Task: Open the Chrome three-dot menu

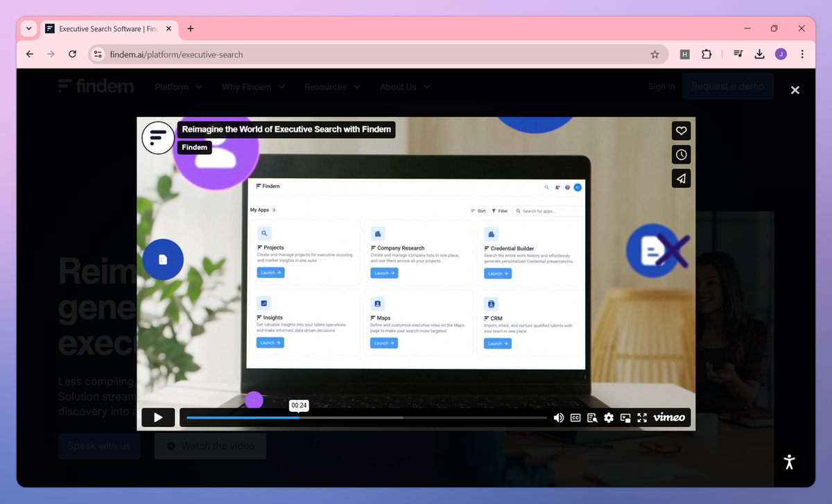Action: point(802,54)
